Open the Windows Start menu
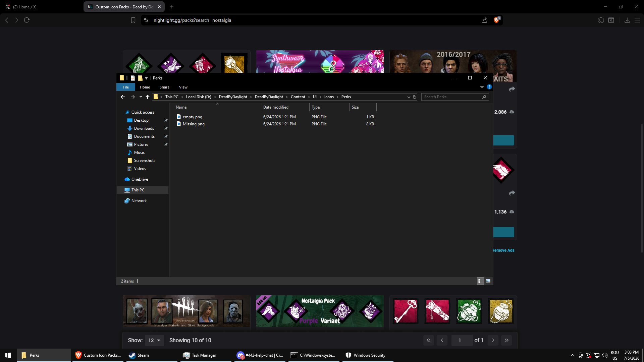This screenshot has width=644, height=362. point(8,355)
